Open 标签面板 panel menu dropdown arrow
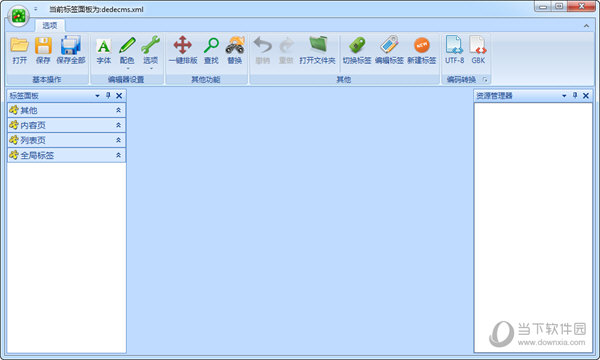The image size is (600, 360). (97, 96)
